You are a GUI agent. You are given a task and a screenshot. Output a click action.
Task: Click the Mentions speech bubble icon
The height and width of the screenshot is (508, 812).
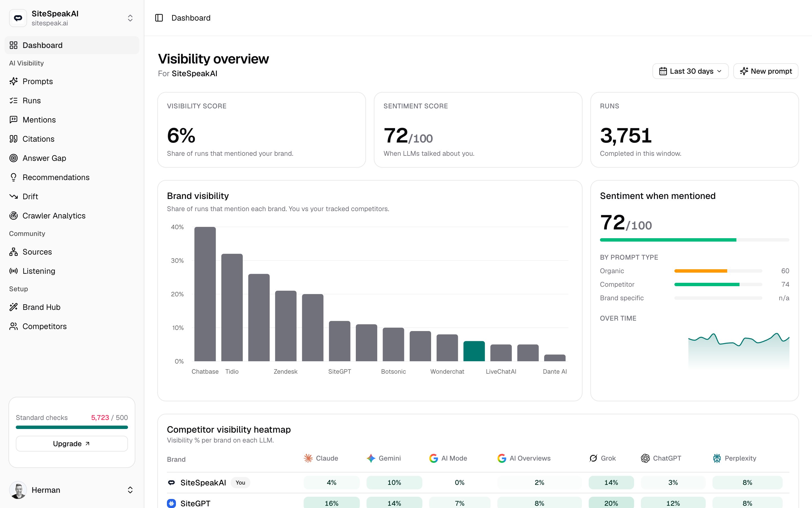pyautogui.click(x=14, y=120)
